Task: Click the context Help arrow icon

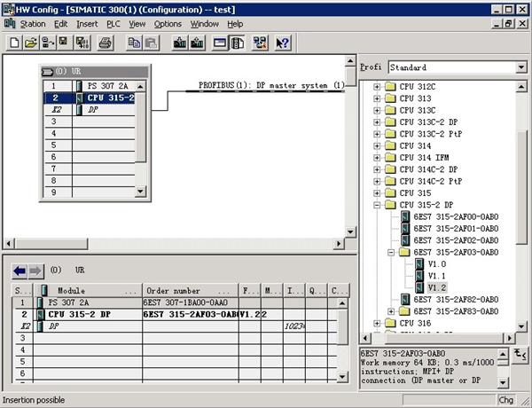Action: coord(282,43)
